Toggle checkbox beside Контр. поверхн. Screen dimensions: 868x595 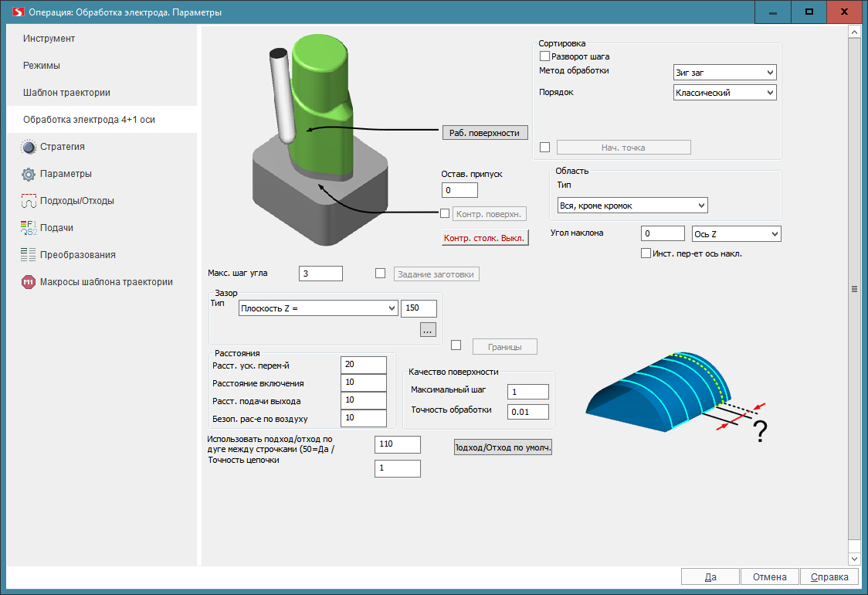pos(445,213)
